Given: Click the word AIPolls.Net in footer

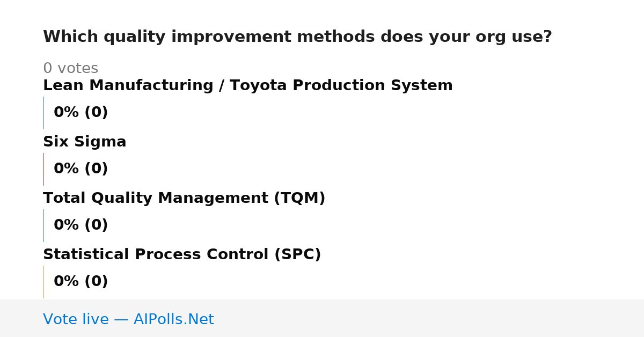Looking at the screenshot, I should (x=174, y=319).
